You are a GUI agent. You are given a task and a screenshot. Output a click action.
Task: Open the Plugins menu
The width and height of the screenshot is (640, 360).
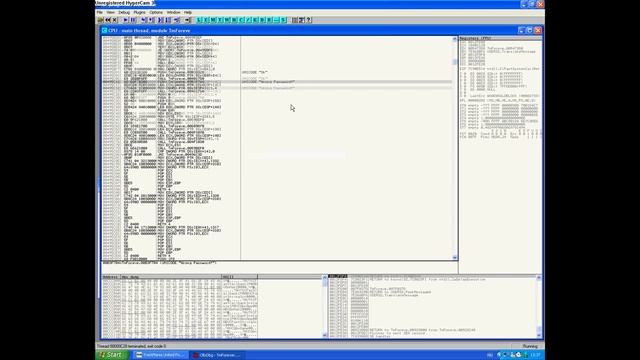pos(139,13)
